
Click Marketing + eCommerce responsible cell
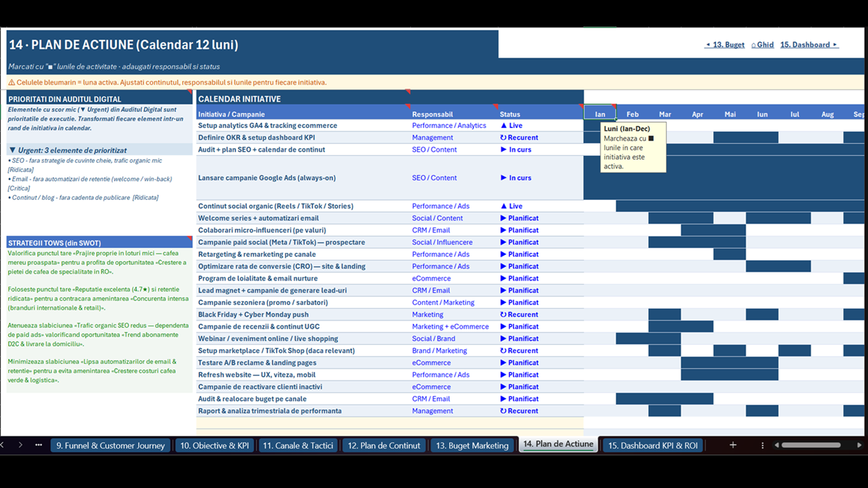(454, 327)
